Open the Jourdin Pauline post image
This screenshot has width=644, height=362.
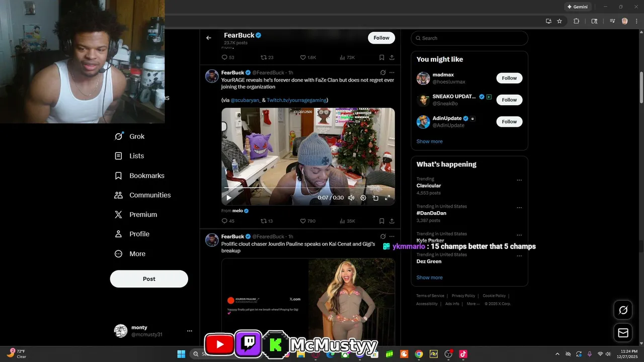tap(308, 302)
